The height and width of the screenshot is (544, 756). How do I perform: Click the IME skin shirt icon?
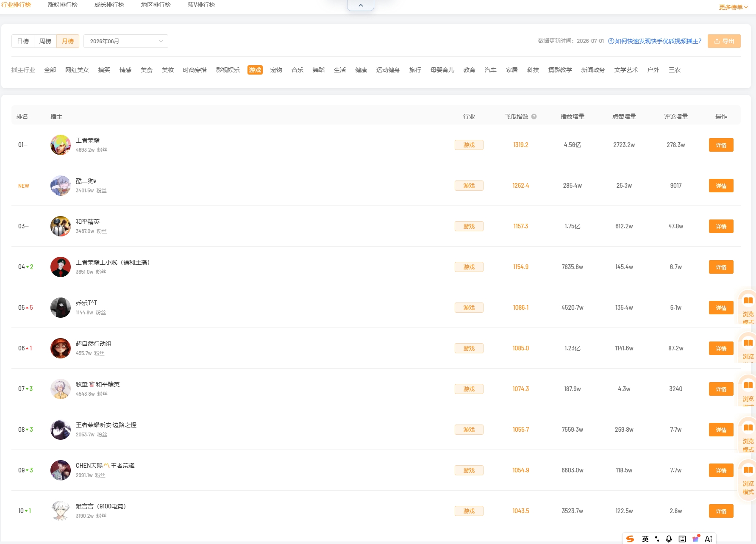pos(696,538)
